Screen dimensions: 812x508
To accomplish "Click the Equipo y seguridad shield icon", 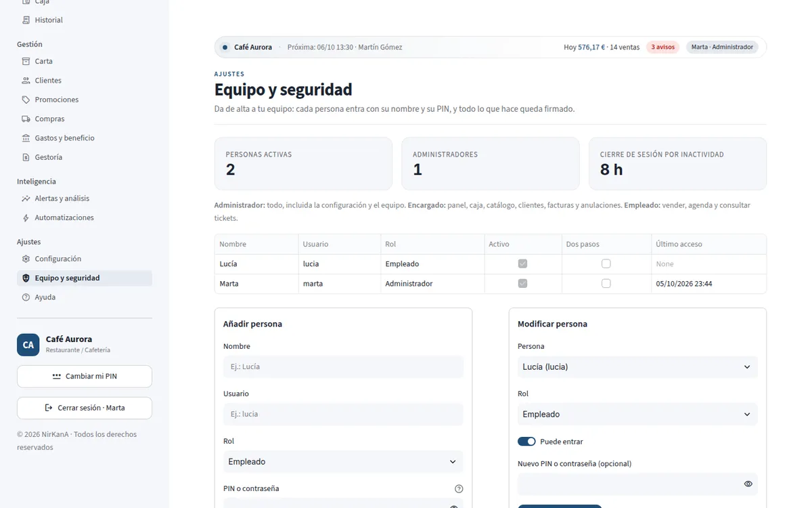I will (x=26, y=278).
